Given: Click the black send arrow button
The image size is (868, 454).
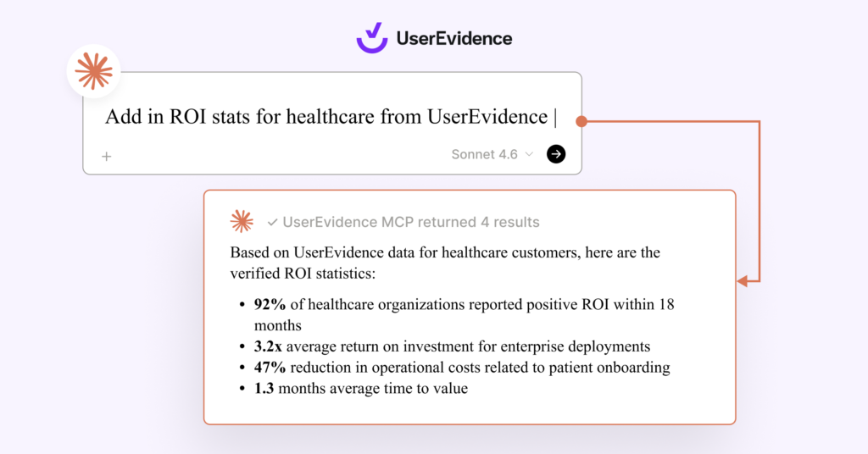Looking at the screenshot, I should click(556, 153).
